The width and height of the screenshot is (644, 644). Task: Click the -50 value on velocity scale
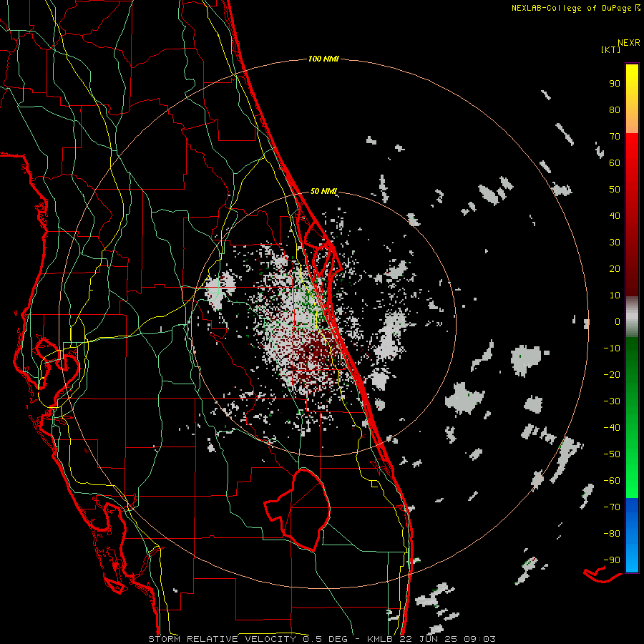point(612,454)
